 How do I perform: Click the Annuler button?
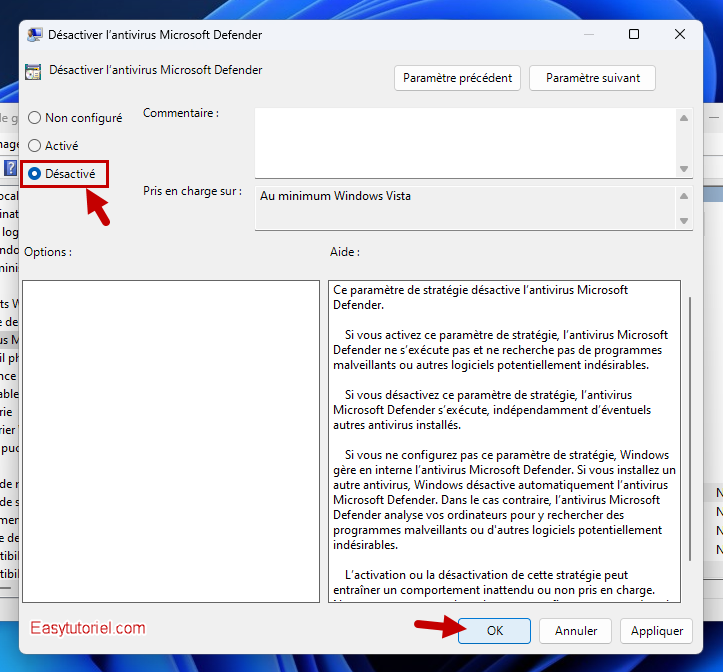tap(575, 630)
